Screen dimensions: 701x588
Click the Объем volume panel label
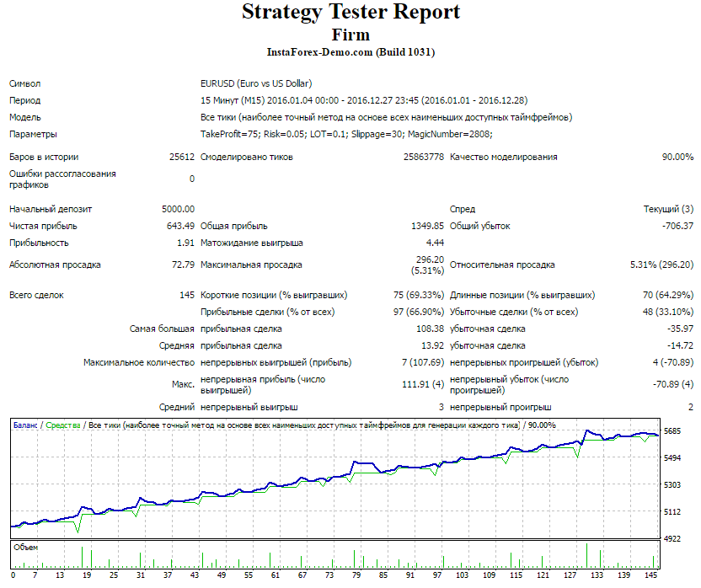click(25, 548)
